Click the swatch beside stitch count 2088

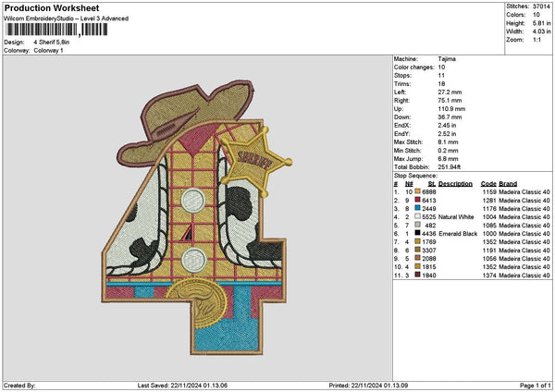pos(418,258)
